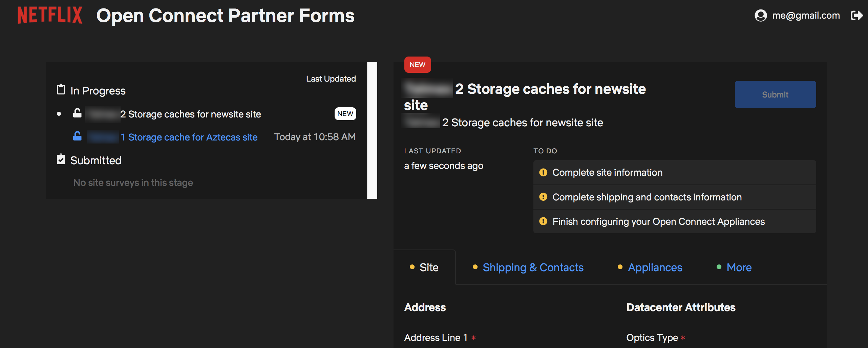The height and width of the screenshot is (348, 868).
Task: Open the Appliances tab
Action: 655,267
